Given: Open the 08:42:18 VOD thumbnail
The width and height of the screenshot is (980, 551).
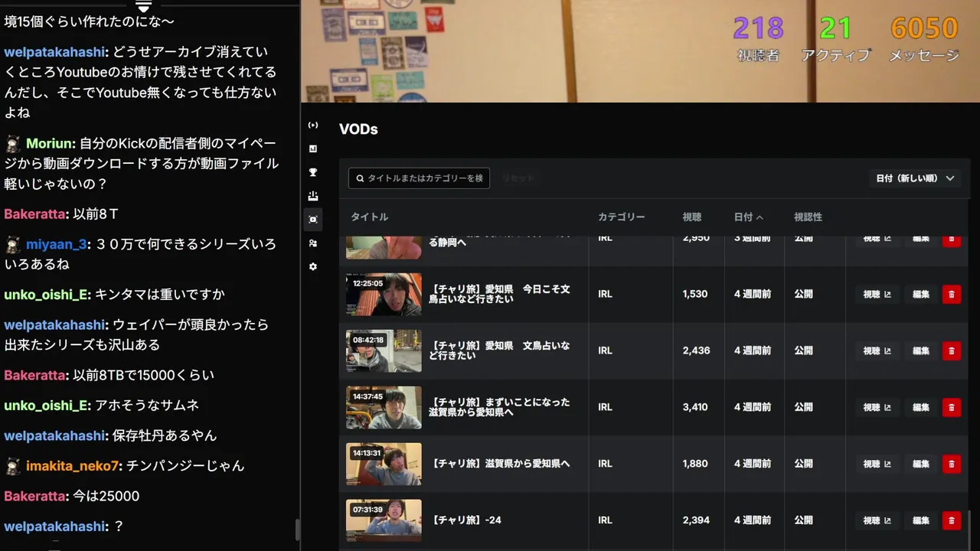Looking at the screenshot, I should [384, 350].
